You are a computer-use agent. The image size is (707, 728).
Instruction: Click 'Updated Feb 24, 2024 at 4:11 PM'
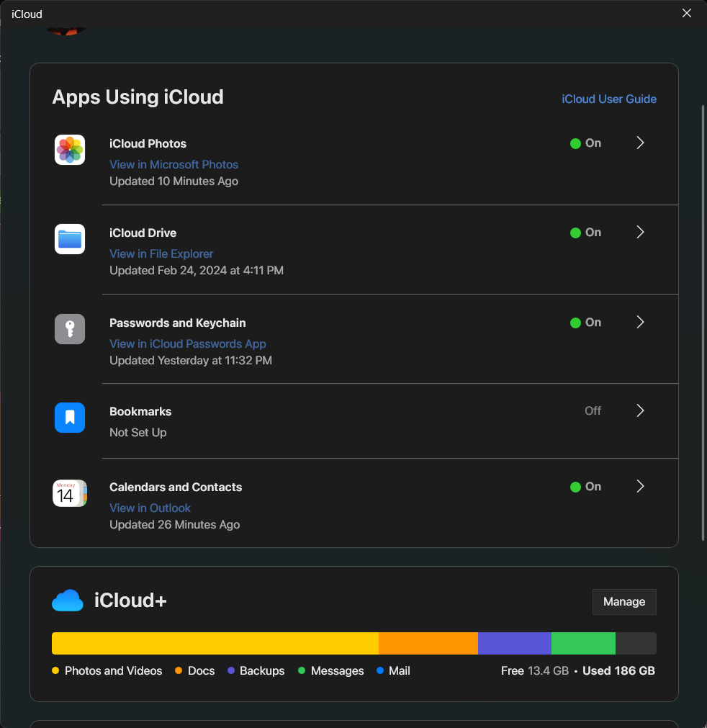197,270
